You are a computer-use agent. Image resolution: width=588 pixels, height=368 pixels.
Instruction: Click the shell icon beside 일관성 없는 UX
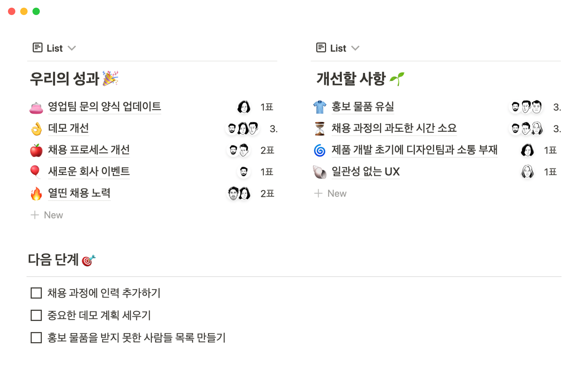pyautogui.click(x=320, y=172)
